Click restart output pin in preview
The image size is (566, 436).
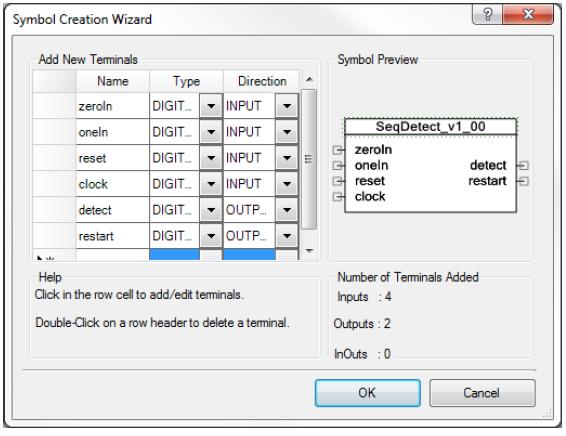[x=523, y=181]
